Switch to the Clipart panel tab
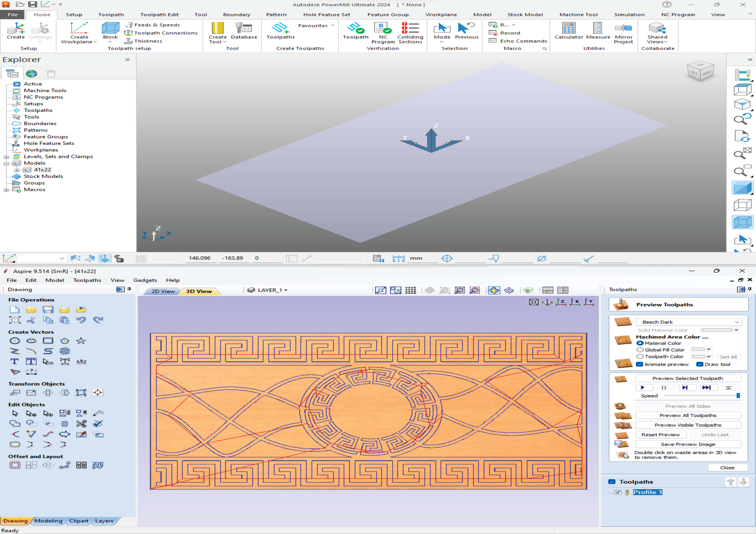The width and height of the screenshot is (756, 534). pyautogui.click(x=79, y=521)
